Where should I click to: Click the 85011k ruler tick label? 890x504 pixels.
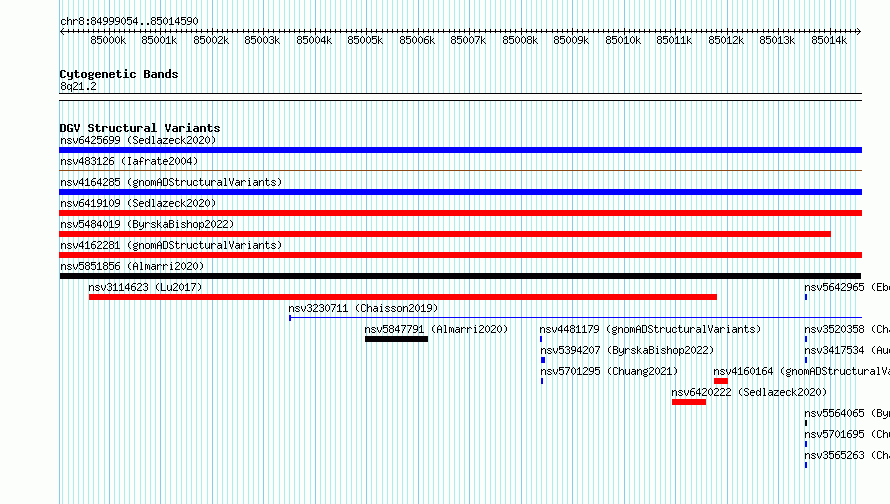(x=674, y=40)
